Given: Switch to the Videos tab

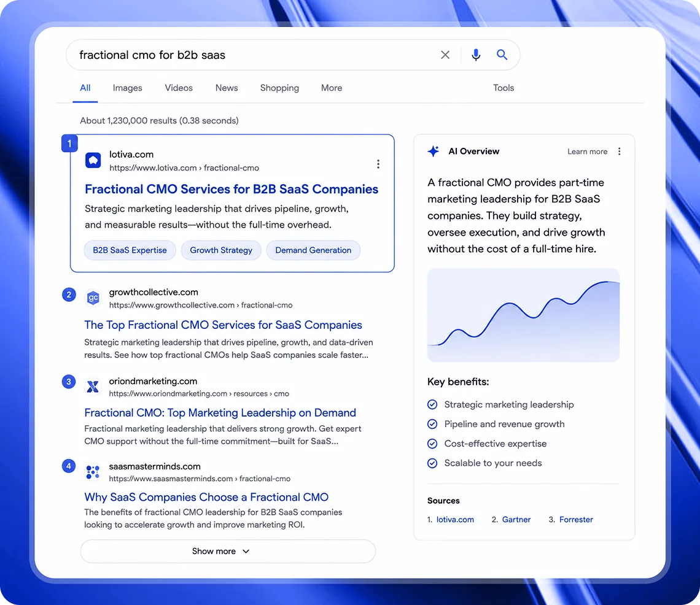Looking at the screenshot, I should click(x=179, y=88).
